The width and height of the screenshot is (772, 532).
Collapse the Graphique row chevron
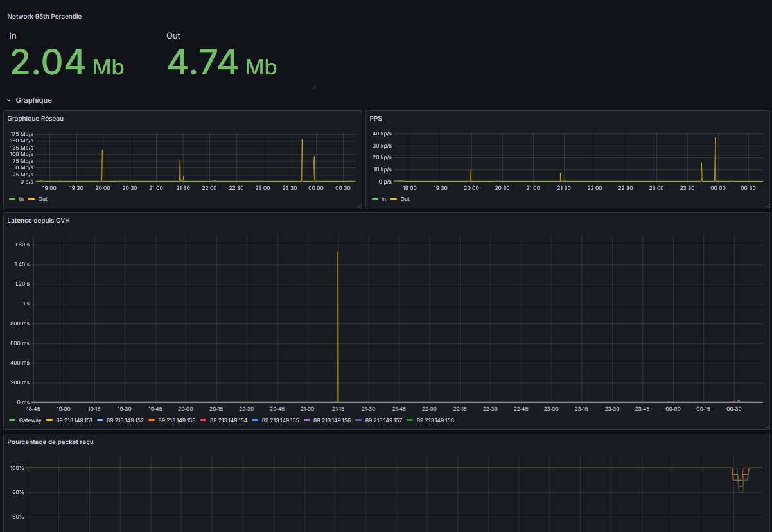[x=8, y=100]
